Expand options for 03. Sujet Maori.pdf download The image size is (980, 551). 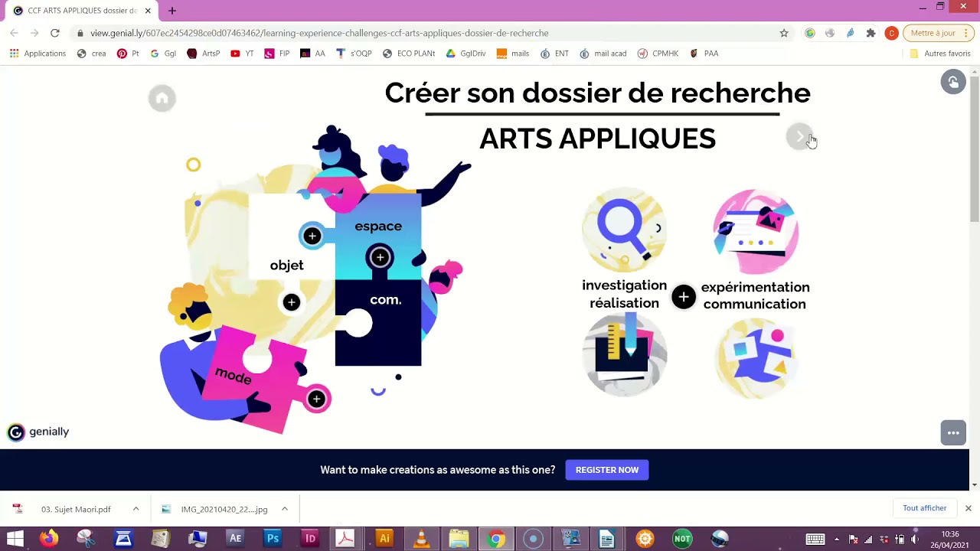click(x=136, y=509)
